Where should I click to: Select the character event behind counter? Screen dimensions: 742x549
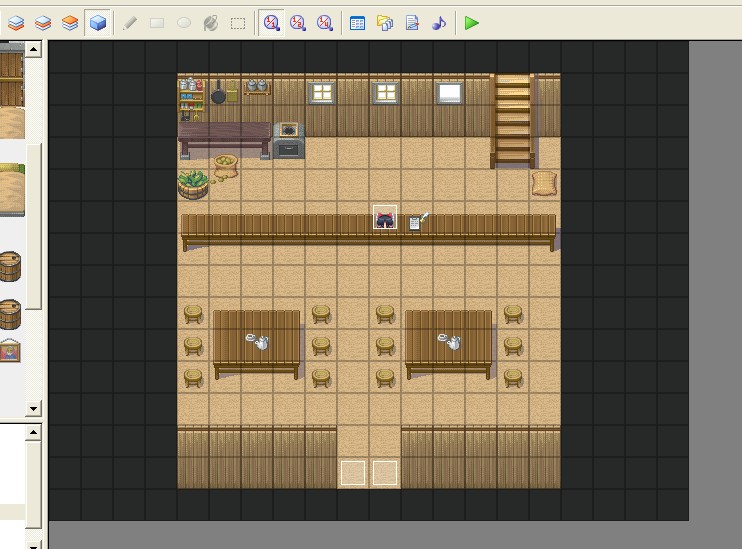coord(385,217)
